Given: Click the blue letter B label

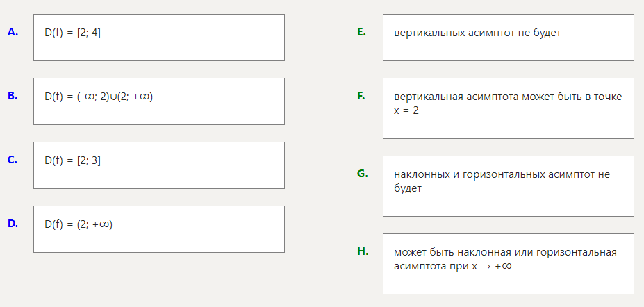Looking at the screenshot, I should (x=13, y=96).
